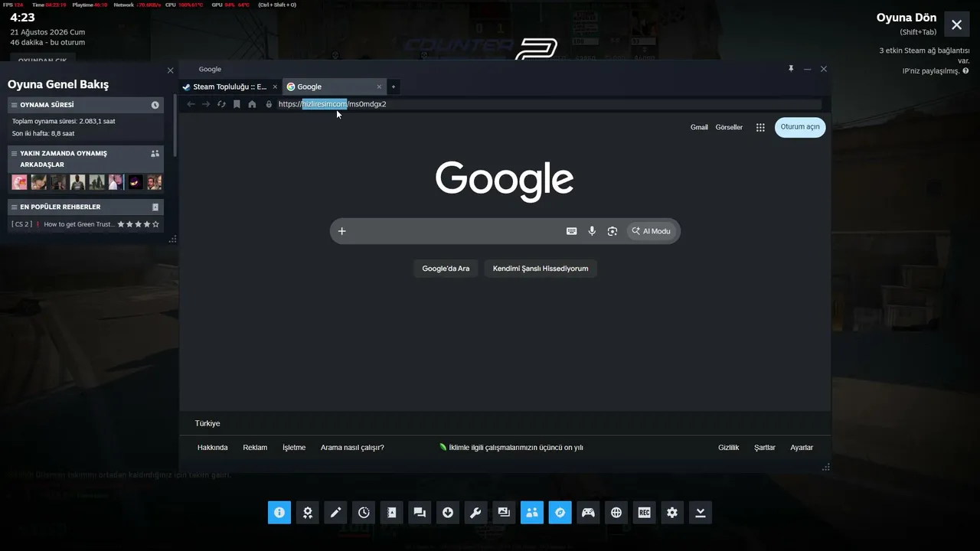Screen dimensions: 980x551
Task: Click the AI Modu button
Action: click(x=652, y=231)
